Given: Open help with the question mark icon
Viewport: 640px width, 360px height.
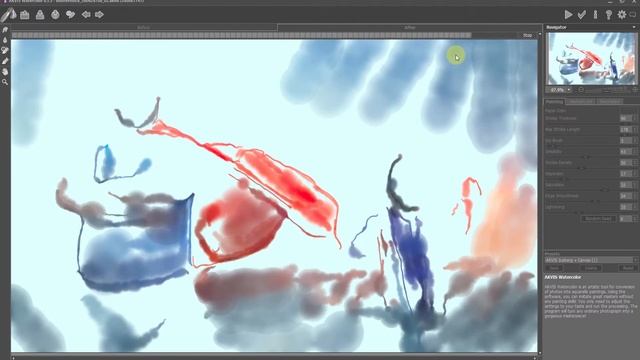Looking at the screenshot, I should point(609,15).
